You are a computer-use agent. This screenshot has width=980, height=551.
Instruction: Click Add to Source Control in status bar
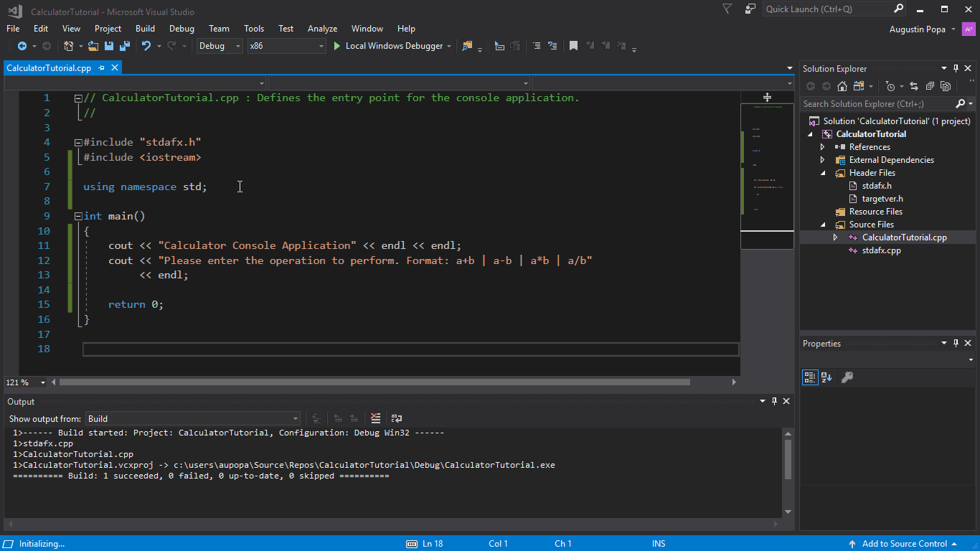point(904,544)
